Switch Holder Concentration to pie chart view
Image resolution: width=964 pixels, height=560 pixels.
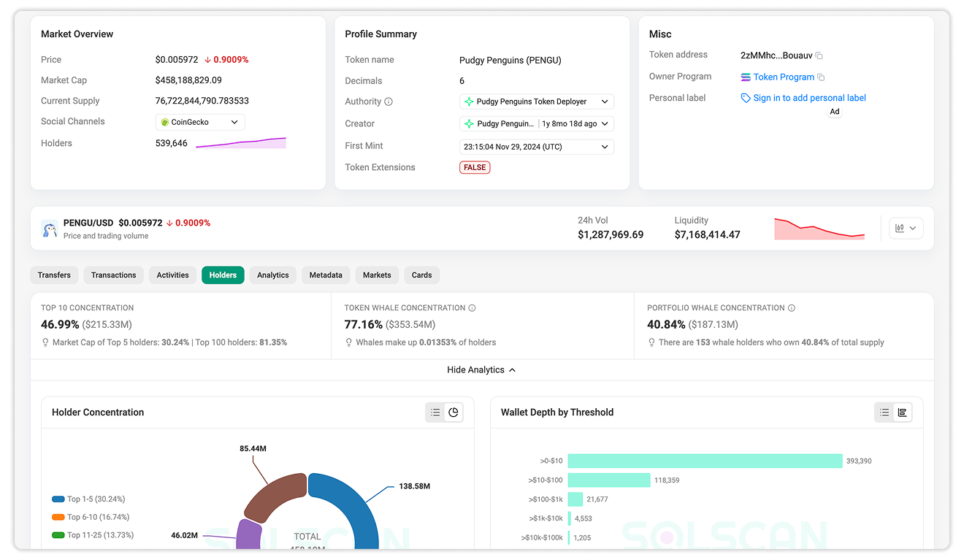pyautogui.click(x=454, y=413)
